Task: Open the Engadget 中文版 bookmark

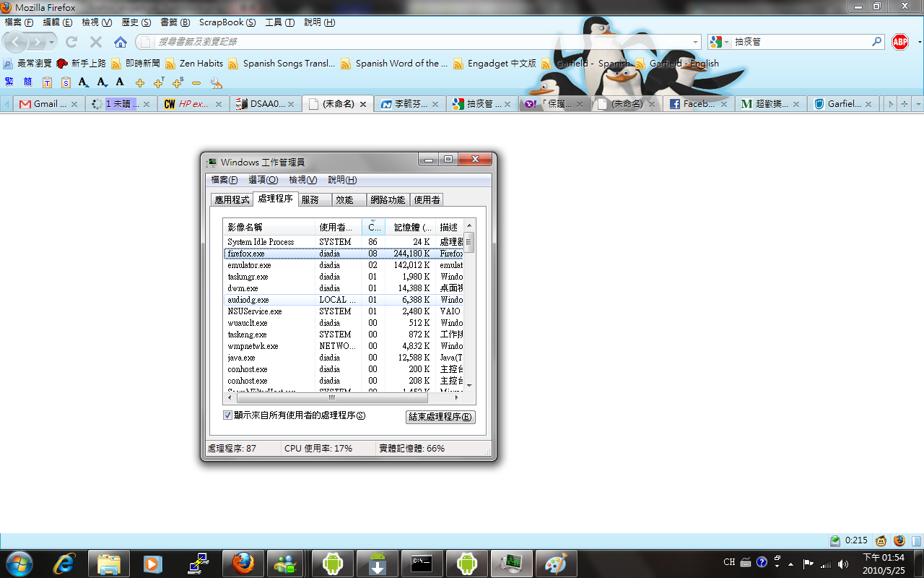Action: pos(494,64)
